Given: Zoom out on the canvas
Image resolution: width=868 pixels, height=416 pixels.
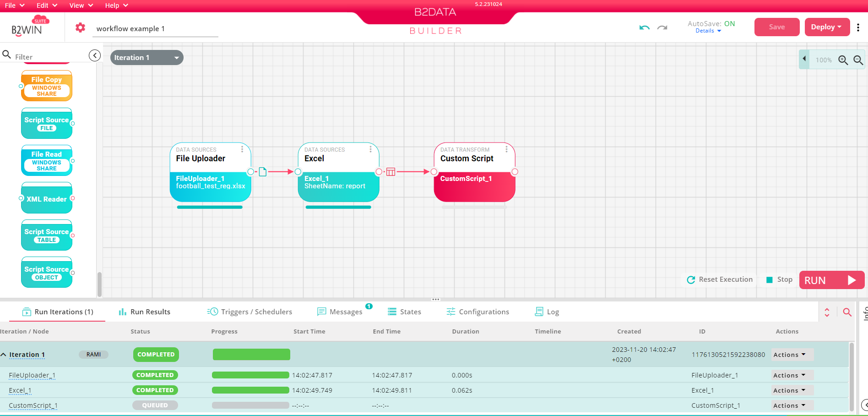Looking at the screenshot, I should [858, 60].
